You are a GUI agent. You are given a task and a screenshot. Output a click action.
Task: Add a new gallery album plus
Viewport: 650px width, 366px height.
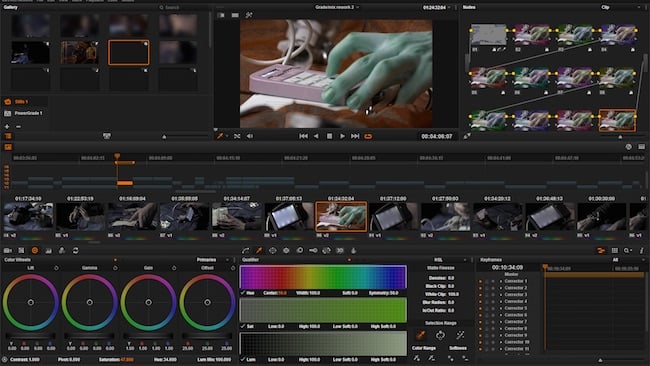7,126
